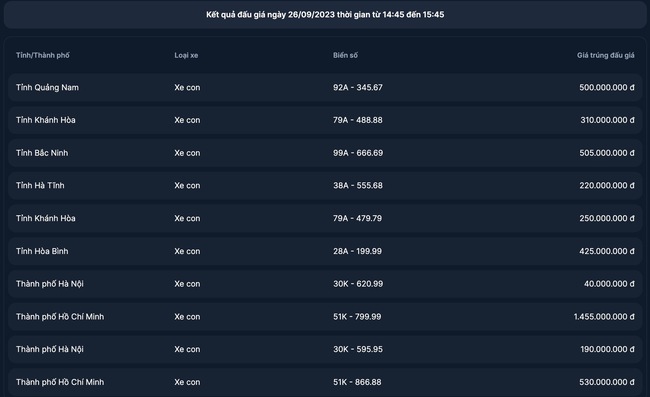
Task: Click the Biển số column header
Action: pos(345,55)
